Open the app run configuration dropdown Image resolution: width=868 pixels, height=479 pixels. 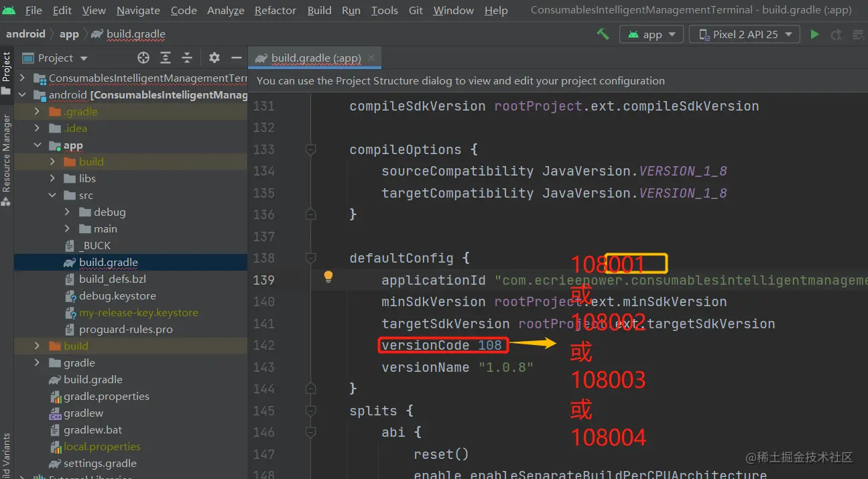[x=652, y=34]
